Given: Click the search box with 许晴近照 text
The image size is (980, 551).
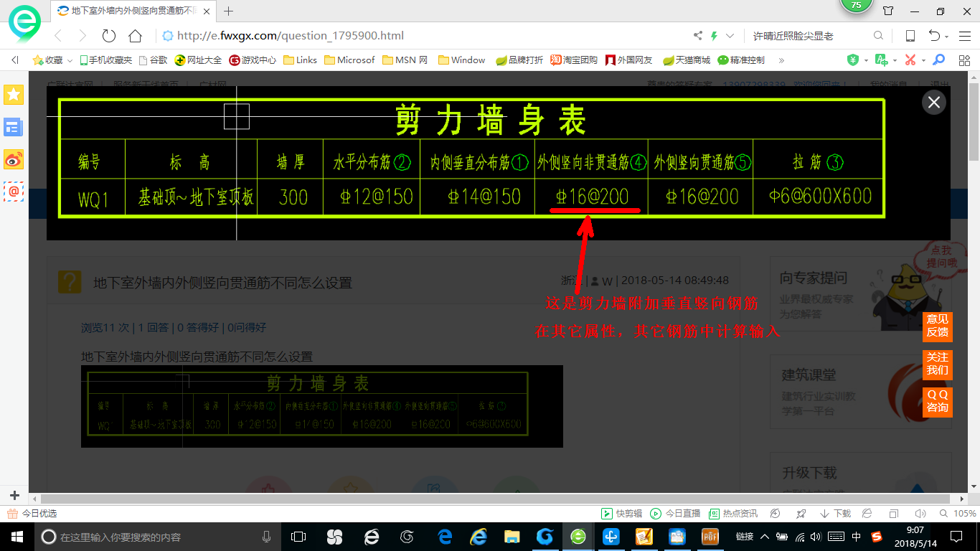Looking at the screenshot, I should 809,36.
